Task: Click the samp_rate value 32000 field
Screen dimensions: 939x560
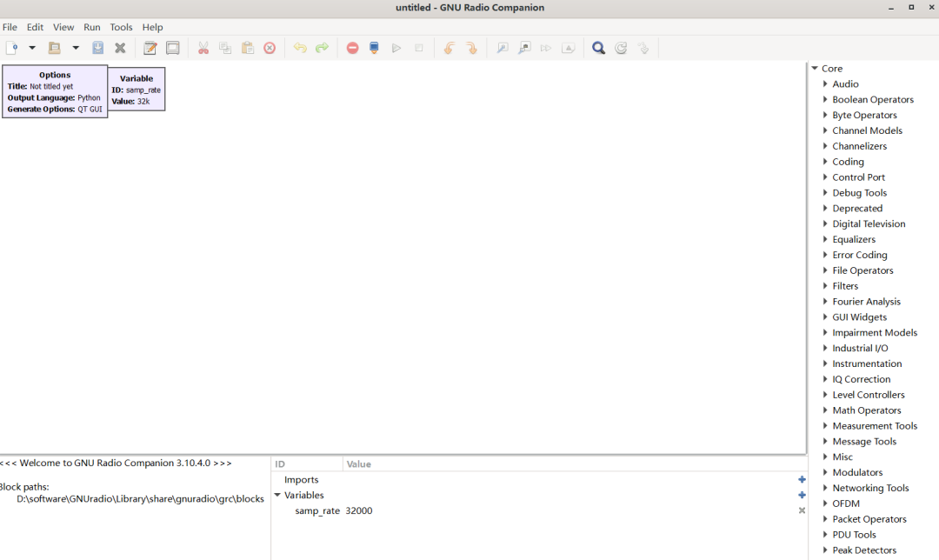Action: (359, 511)
